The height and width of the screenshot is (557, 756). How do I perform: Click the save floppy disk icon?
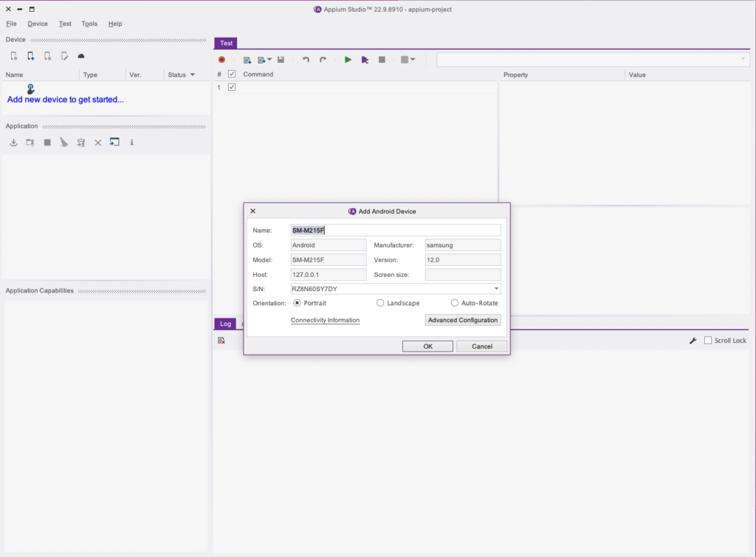pyautogui.click(x=281, y=60)
